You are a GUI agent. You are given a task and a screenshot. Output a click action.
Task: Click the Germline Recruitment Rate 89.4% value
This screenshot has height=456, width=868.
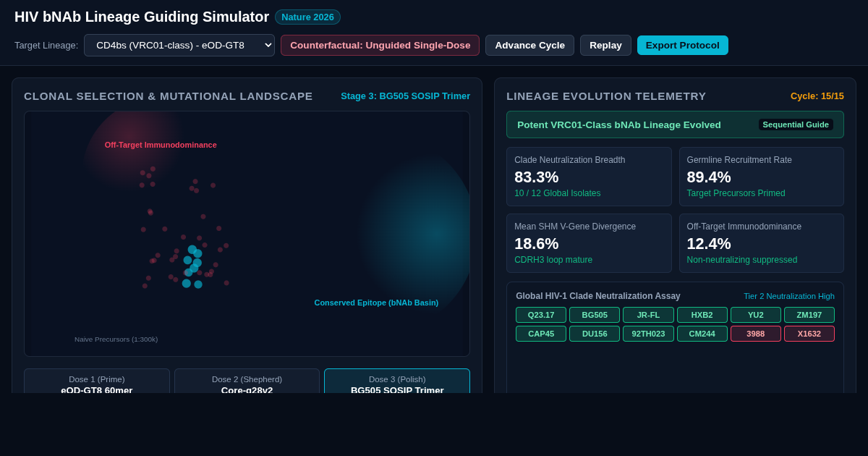(709, 177)
